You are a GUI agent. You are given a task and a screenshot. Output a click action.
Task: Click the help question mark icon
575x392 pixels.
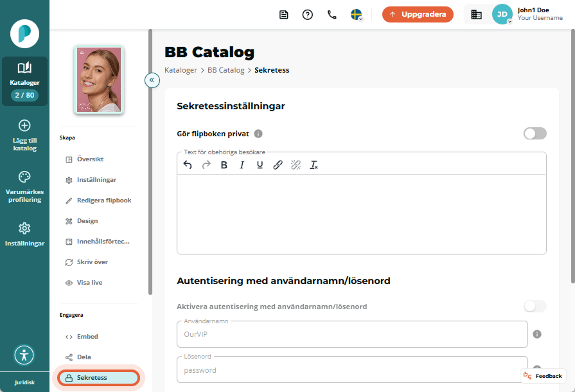pos(307,15)
